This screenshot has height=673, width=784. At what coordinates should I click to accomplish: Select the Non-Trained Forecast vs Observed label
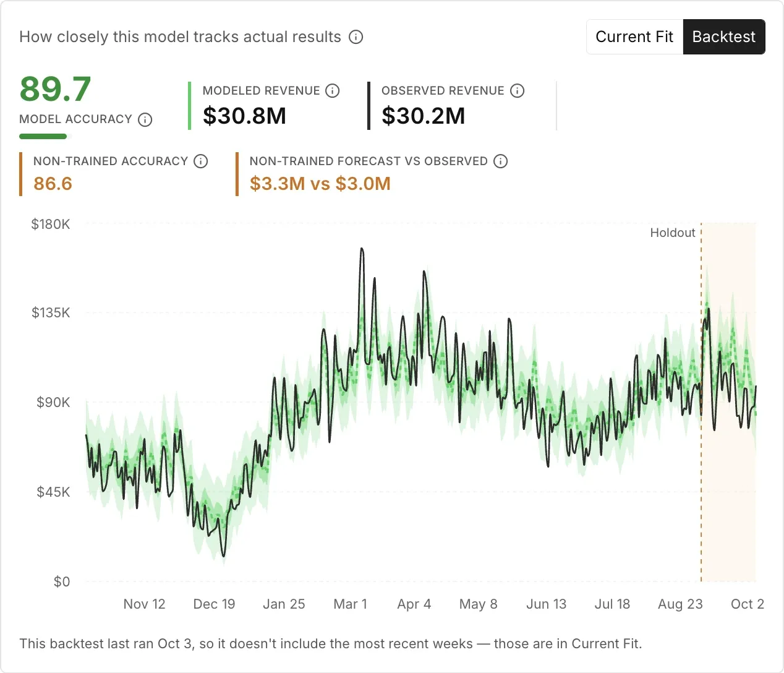[369, 161]
